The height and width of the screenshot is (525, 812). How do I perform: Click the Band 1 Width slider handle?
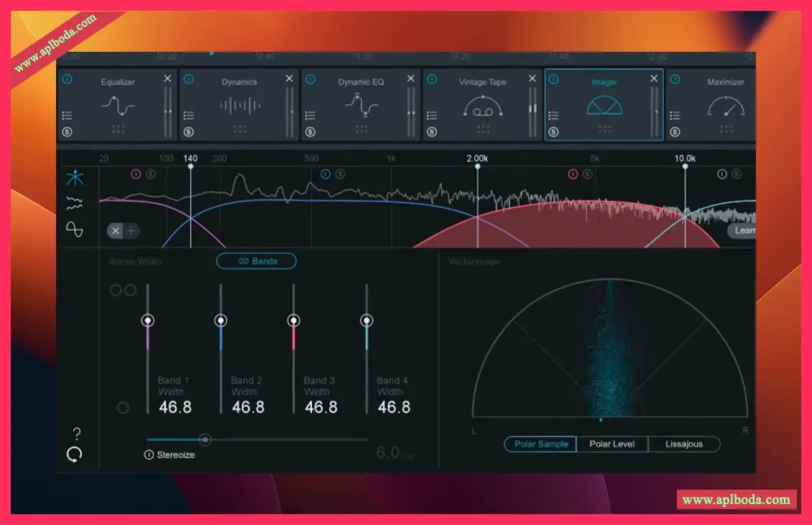click(147, 320)
